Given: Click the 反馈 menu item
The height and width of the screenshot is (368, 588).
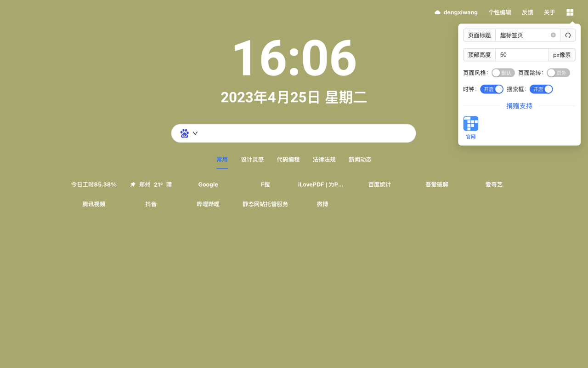Looking at the screenshot, I should 527,12.
